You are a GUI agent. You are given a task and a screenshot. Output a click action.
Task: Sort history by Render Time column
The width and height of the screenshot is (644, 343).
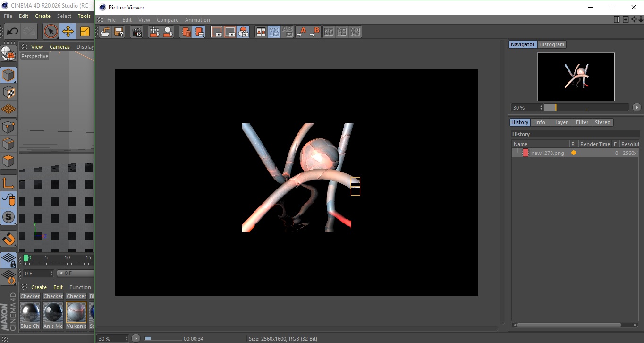[595, 144]
